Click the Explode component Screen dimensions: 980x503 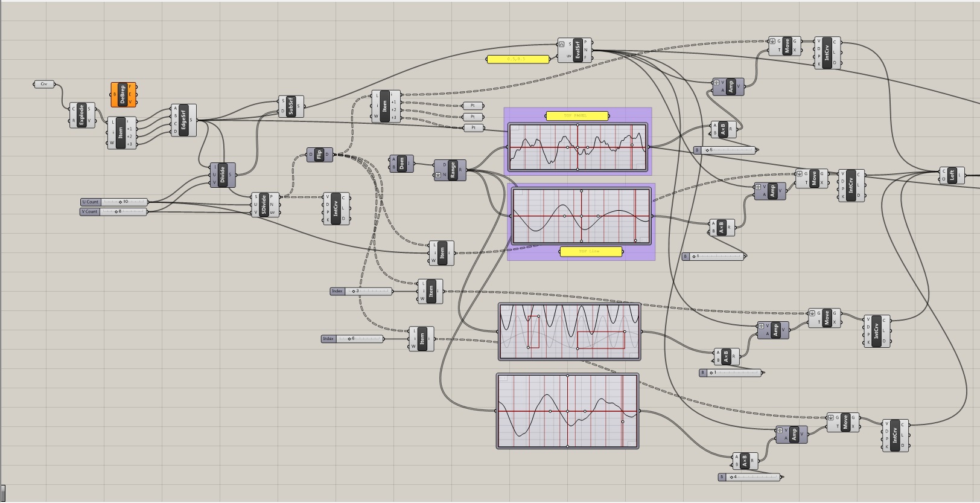tap(81, 115)
